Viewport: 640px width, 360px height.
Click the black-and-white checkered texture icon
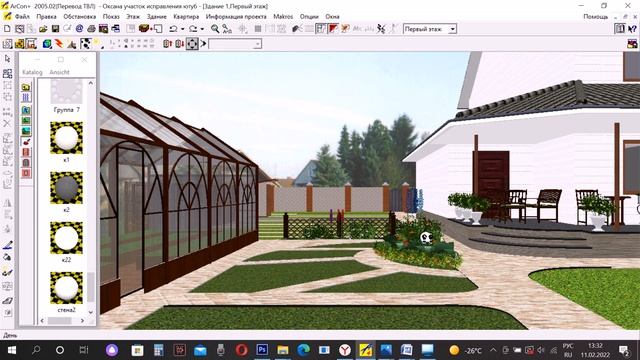[x=85, y=44]
